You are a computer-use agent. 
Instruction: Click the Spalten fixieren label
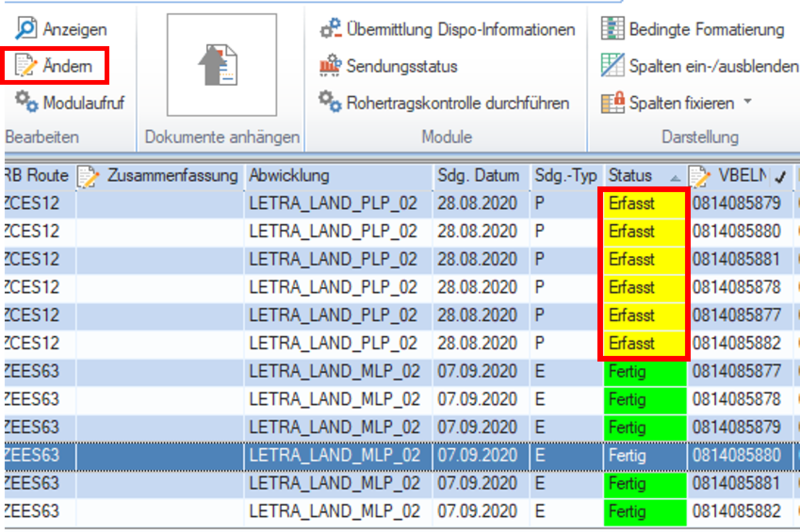[682, 103]
